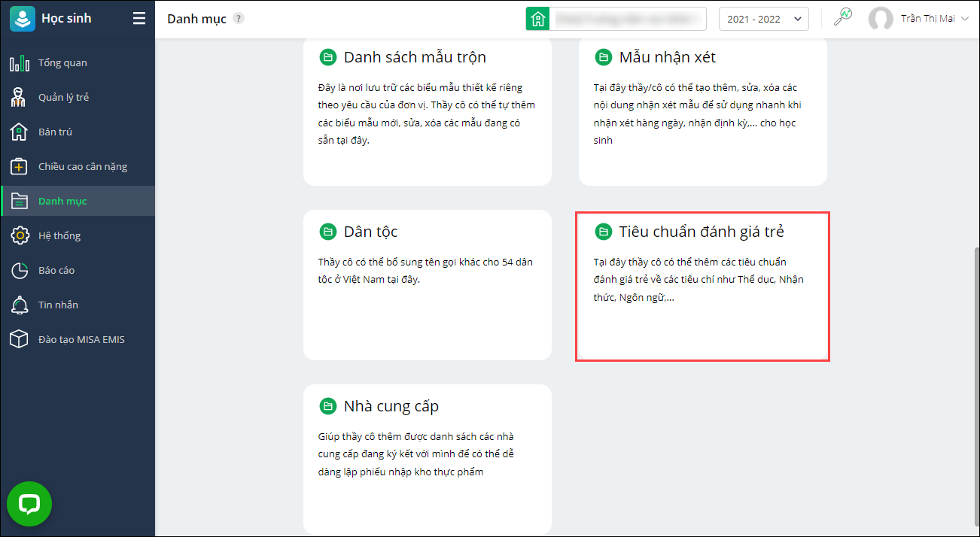980x537 pixels.
Task: Click the Hệ thống gear icon
Action: click(x=20, y=235)
